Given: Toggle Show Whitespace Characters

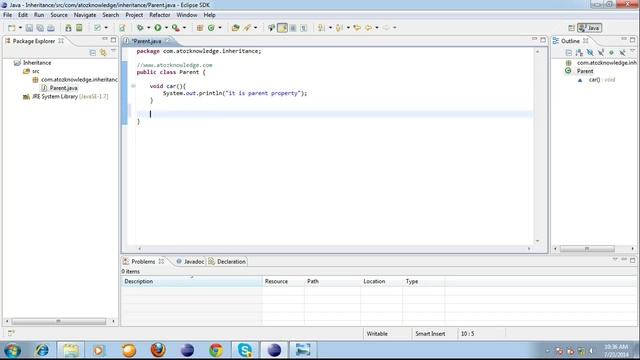Looking at the screenshot, I should pos(303,28).
